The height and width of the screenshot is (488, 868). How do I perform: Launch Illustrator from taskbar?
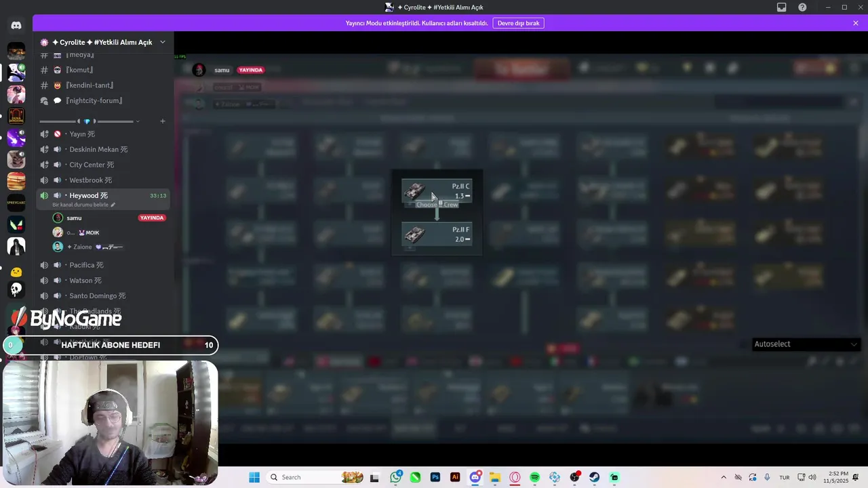pos(455,477)
